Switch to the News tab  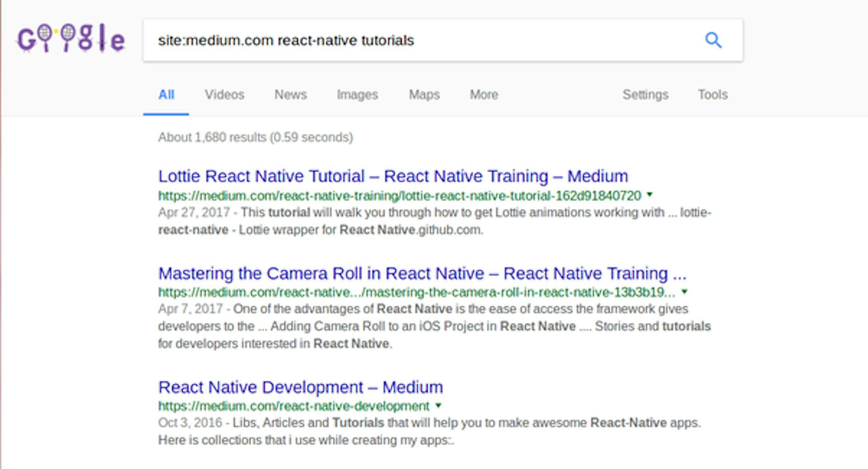click(x=291, y=95)
